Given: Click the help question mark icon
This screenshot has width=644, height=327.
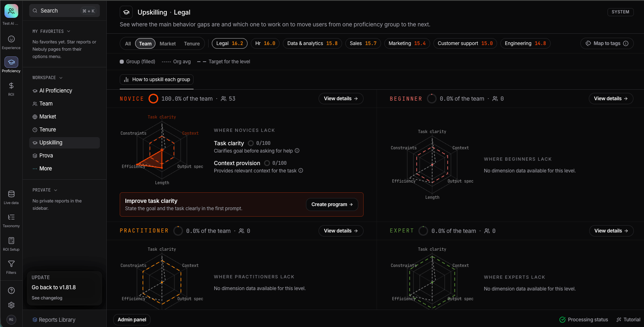Looking at the screenshot, I should [11, 290].
